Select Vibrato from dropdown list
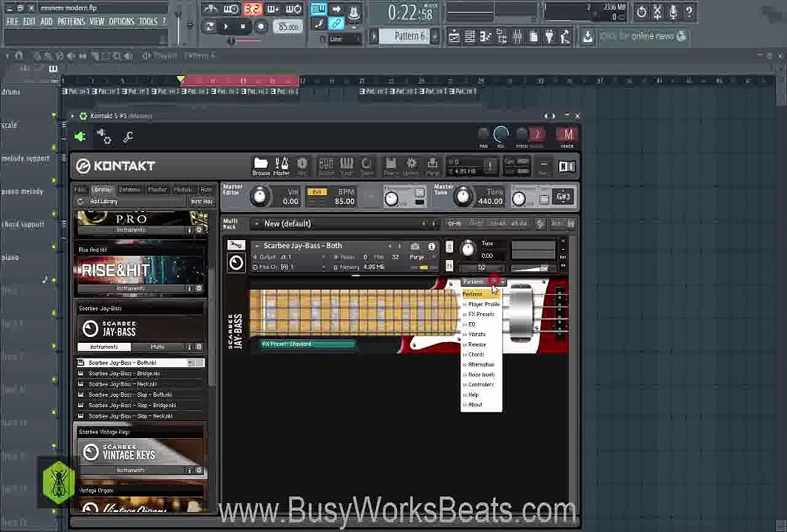787x532 pixels. pyautogui.click(x=481, y=334)
